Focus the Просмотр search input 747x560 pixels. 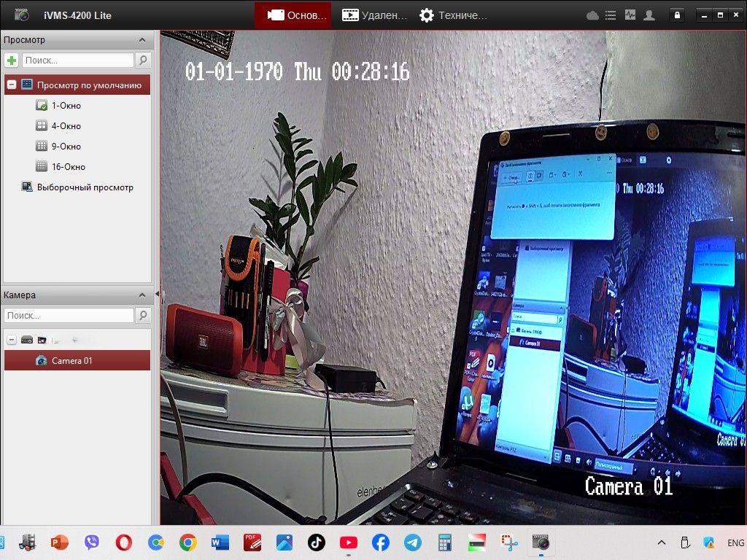[77, 60]
